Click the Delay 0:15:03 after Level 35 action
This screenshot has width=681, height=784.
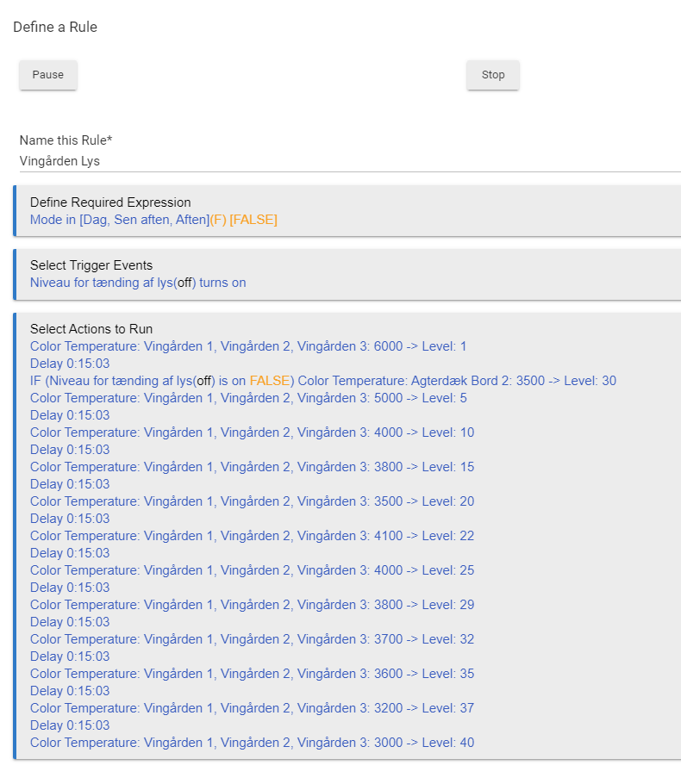70,692
